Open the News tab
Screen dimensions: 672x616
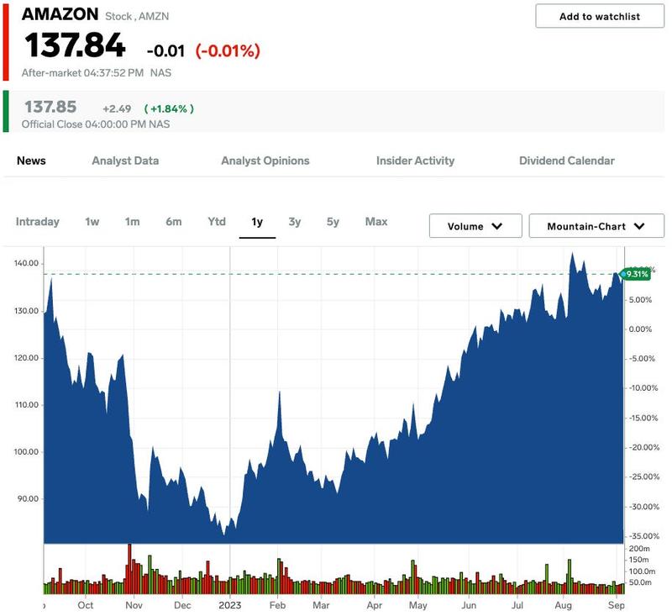[31, 161]
